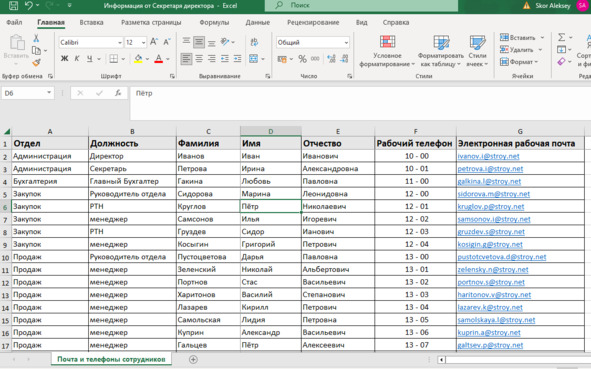Apply the yellow fill color bucket
The image size is (591, 369).
tap(138, 58)
